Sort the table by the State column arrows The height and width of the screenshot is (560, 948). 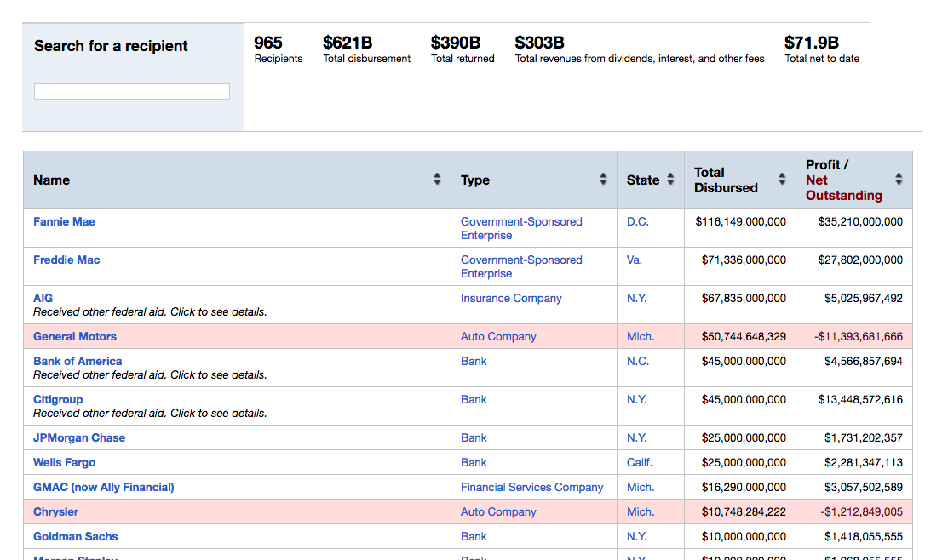pos(670,179)
